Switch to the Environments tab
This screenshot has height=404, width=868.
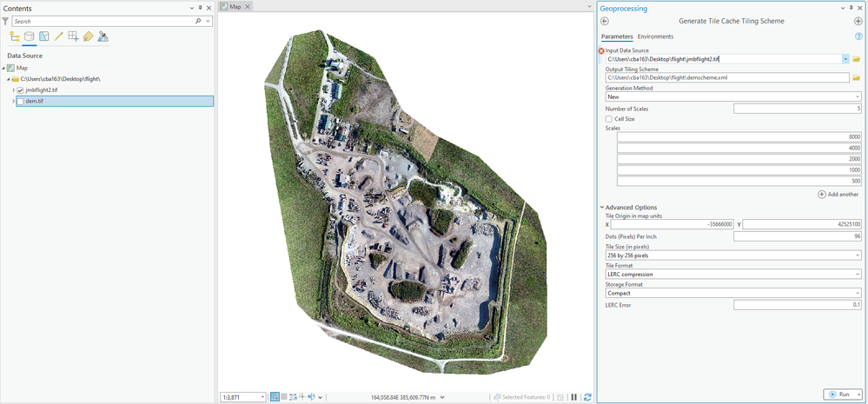click(655, 36)
